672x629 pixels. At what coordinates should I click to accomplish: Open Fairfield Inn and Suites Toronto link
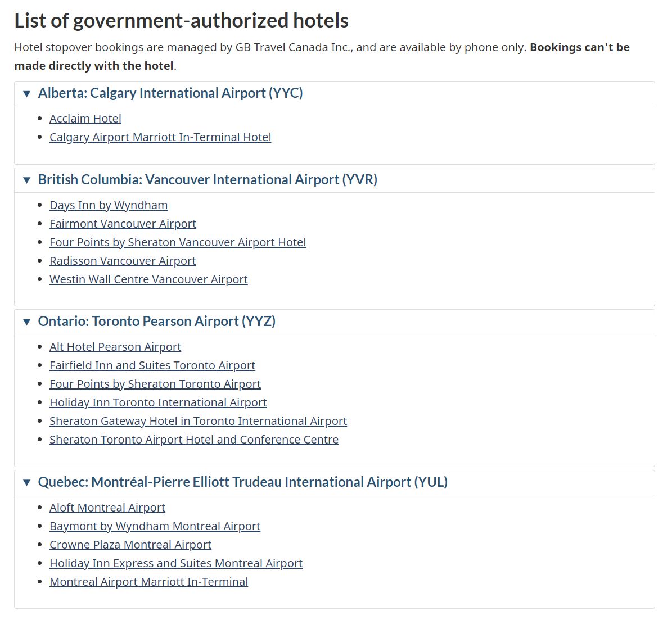(x=152, y=365)
